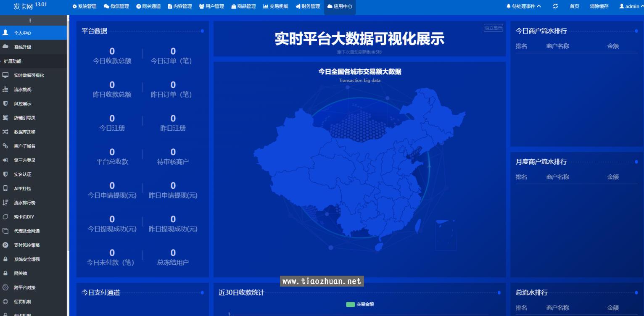
Task: Open the 交易明细 top menu
Action: coord(276,6)
